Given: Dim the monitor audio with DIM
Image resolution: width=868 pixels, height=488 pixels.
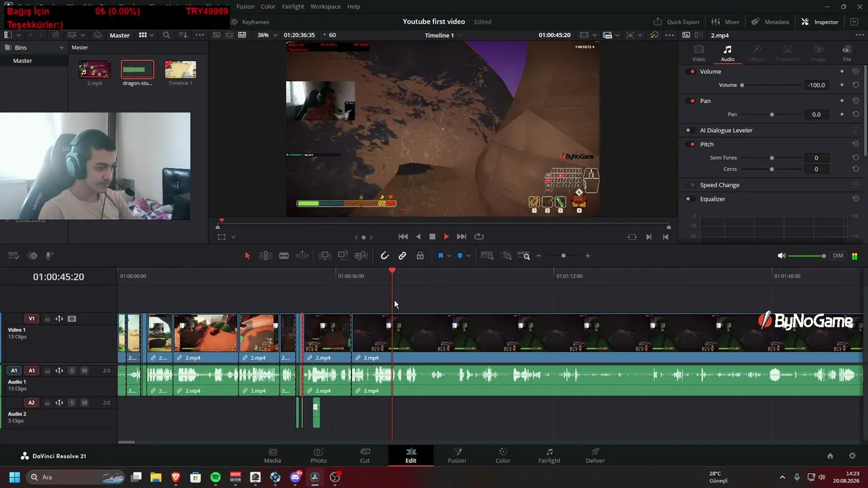Looking at the screenshot, I should 838,256.
